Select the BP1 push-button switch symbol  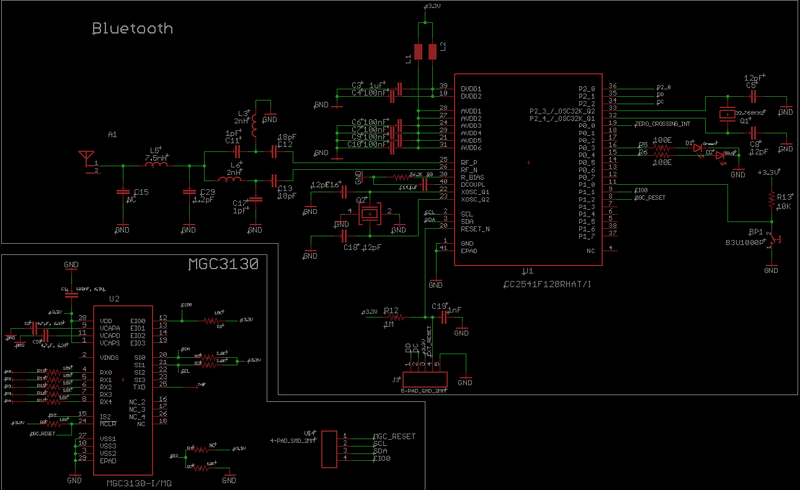tap(773, 241)
